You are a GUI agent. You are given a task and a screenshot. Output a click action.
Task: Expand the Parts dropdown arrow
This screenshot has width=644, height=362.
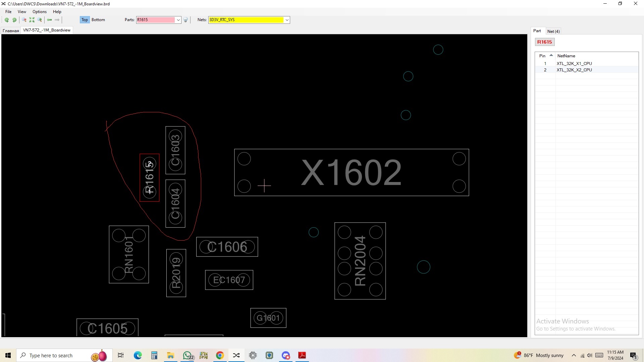[178, 20]
